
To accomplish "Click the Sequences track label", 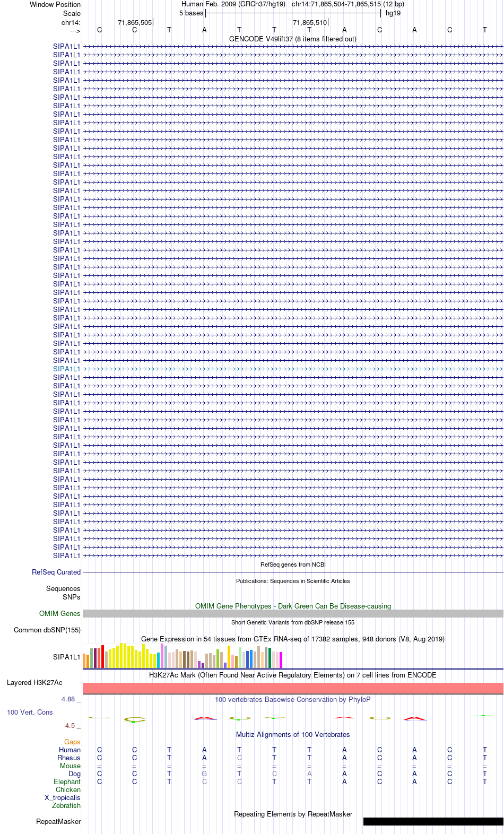I will point(63,588).
